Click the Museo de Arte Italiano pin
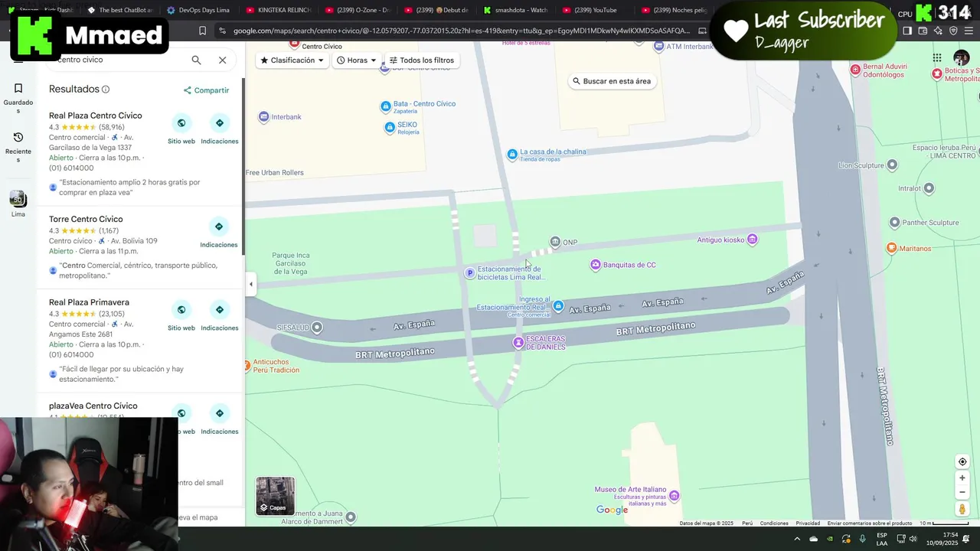Image resolution: width=980 pixels, height=551 pixels. [674, 496]
